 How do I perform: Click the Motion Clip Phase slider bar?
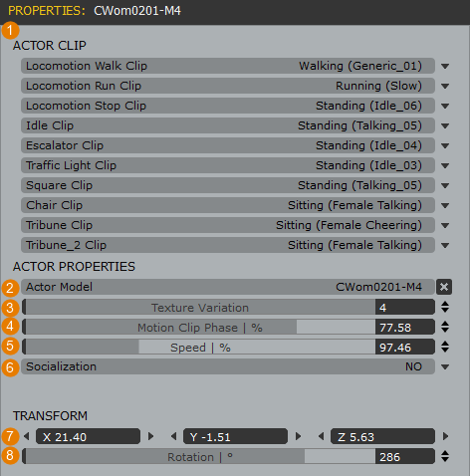point(200,327)
